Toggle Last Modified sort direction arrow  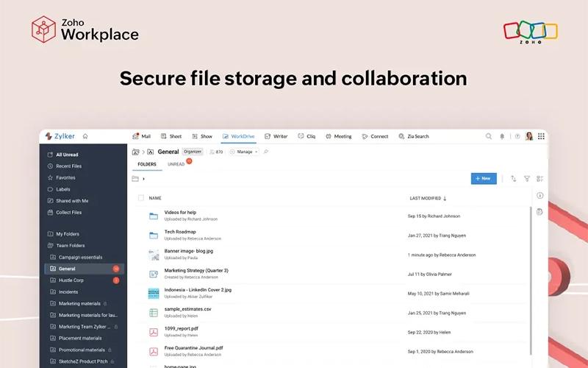pos(445,198)
